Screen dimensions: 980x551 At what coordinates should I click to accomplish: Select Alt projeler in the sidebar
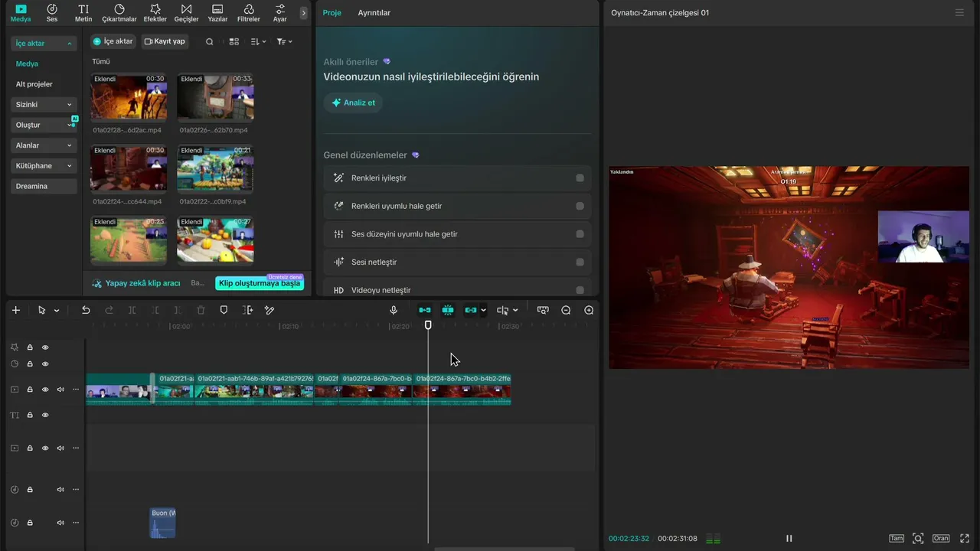tap(34, 84)
